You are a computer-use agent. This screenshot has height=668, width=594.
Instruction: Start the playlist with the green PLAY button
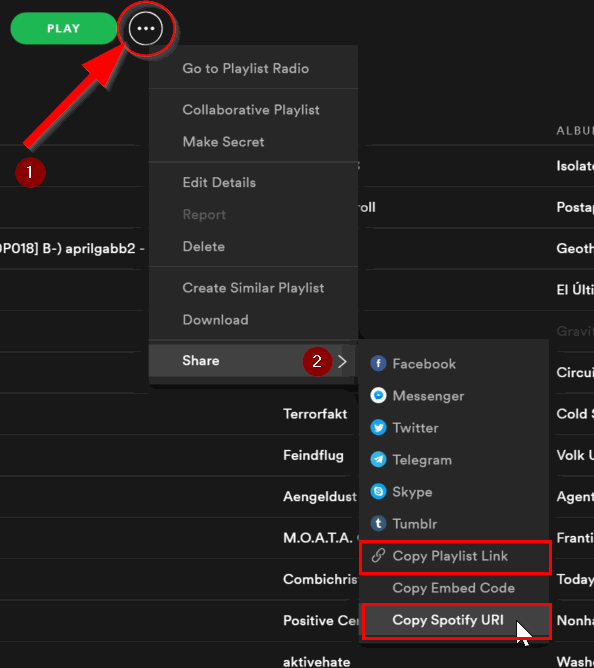pos(63,29)
